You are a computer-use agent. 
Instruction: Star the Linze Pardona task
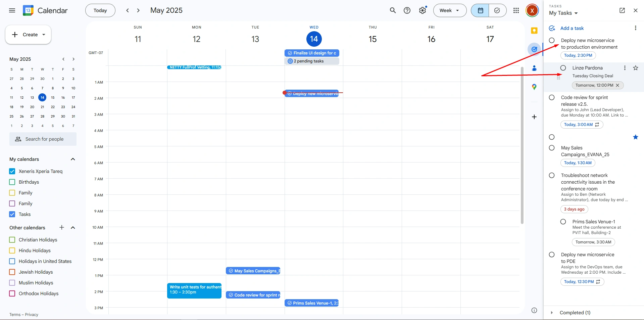[x=635, y=68]
